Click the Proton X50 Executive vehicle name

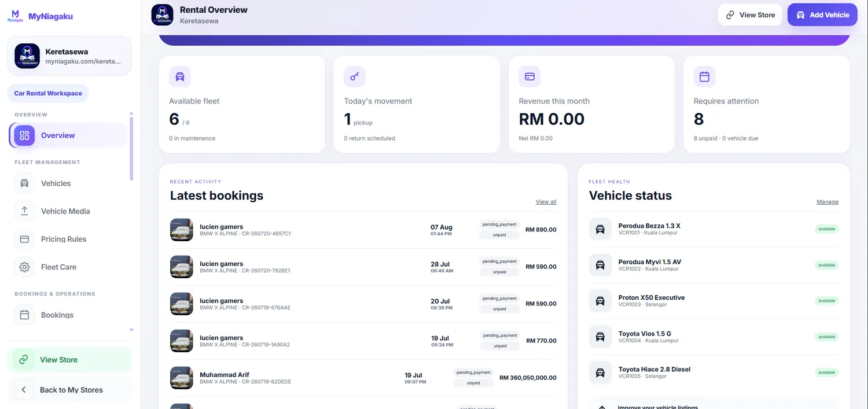click(652, 298)
